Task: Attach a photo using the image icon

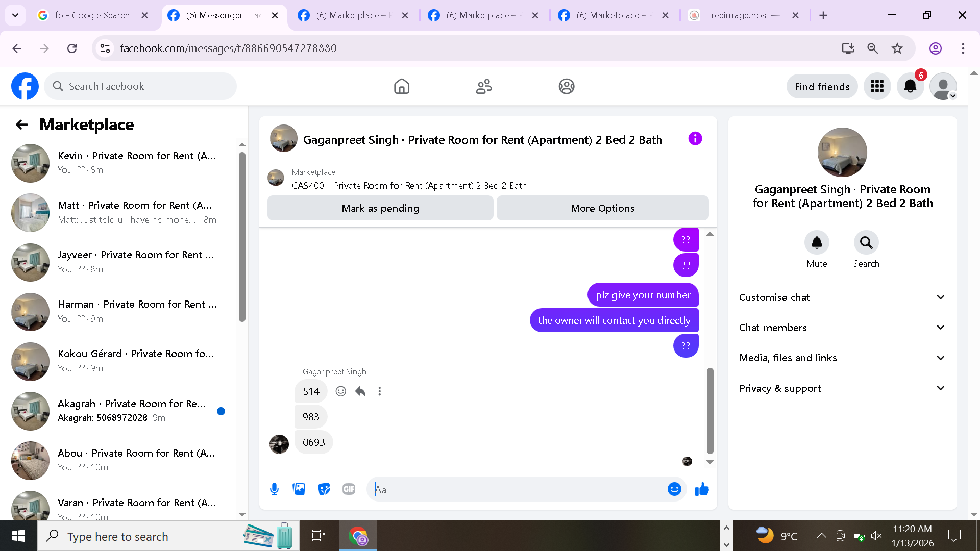Action: (299, 489)
